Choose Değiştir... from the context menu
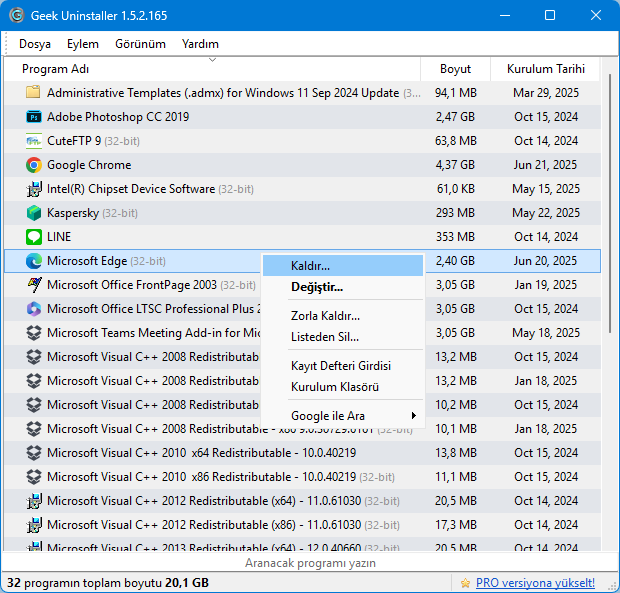Image resolution: width=620 pixels, height=593 pixels. (343, 287)
